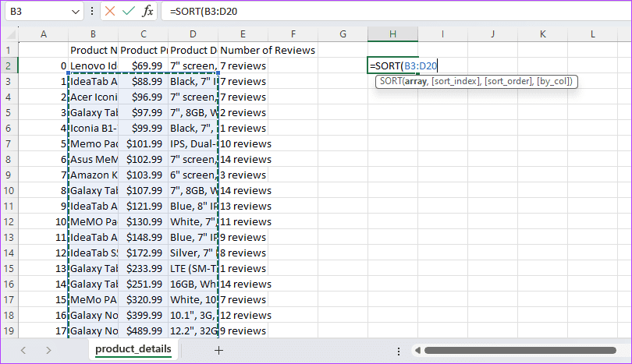This screenshot has width=632, height=364.
Task: Select column C header
Action: click(143, 34)
